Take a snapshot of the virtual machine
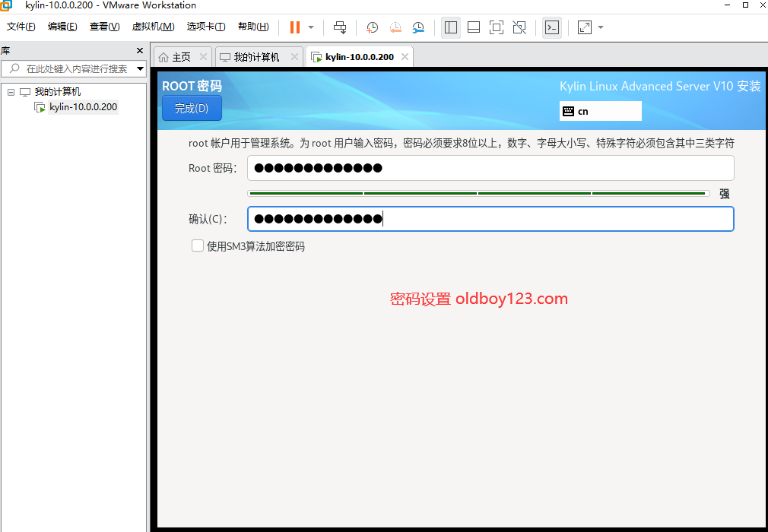Image resolution: width=768 pixels, height=532 pixels. [x=373, y=27]
